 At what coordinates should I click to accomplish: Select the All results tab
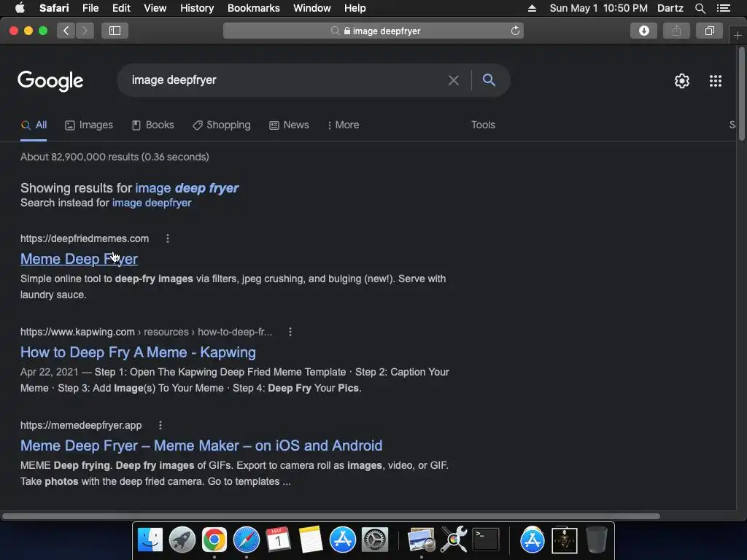click(x=34, y=125)
